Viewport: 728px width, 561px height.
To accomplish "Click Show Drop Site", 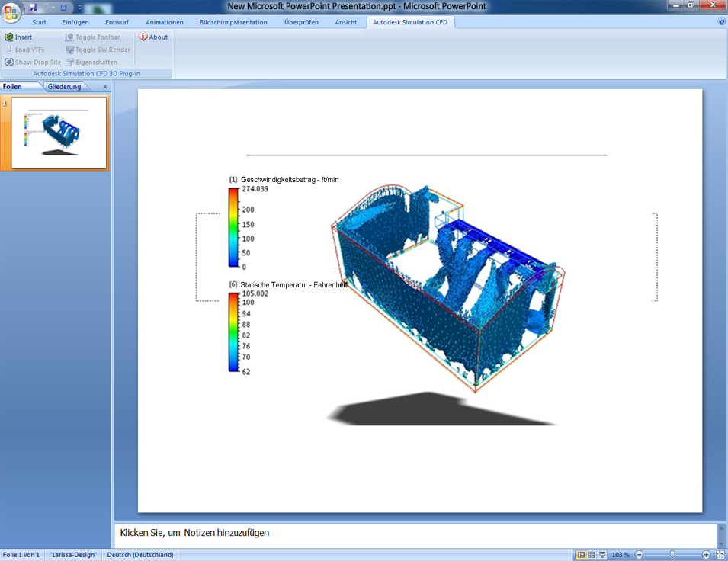I will point(33,63).
